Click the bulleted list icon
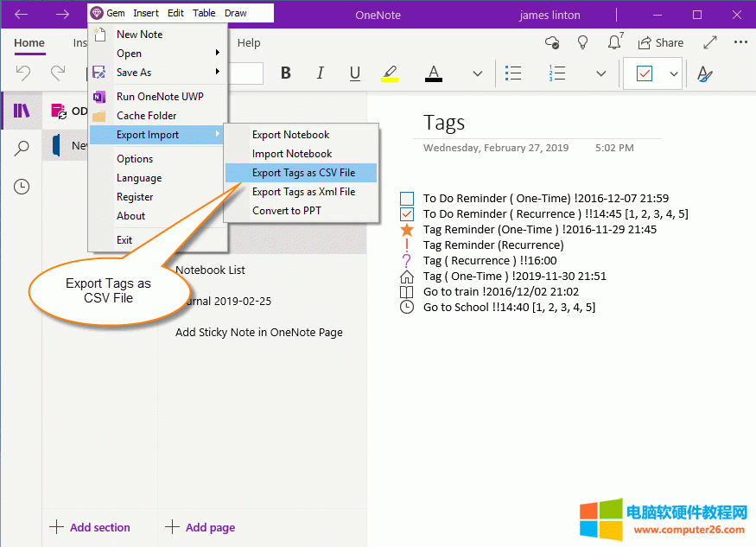The height and width of the screenshot is (547, 756). [x=513, y=74]
